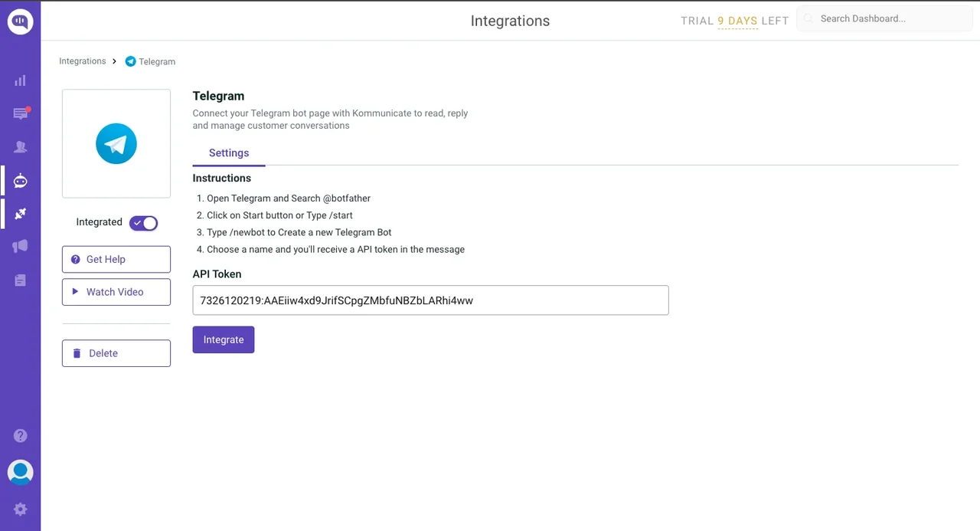This screenshot has width=980, height=531.
Task: Go back to Integrations breadcrumb
Action: pos(83,61)
